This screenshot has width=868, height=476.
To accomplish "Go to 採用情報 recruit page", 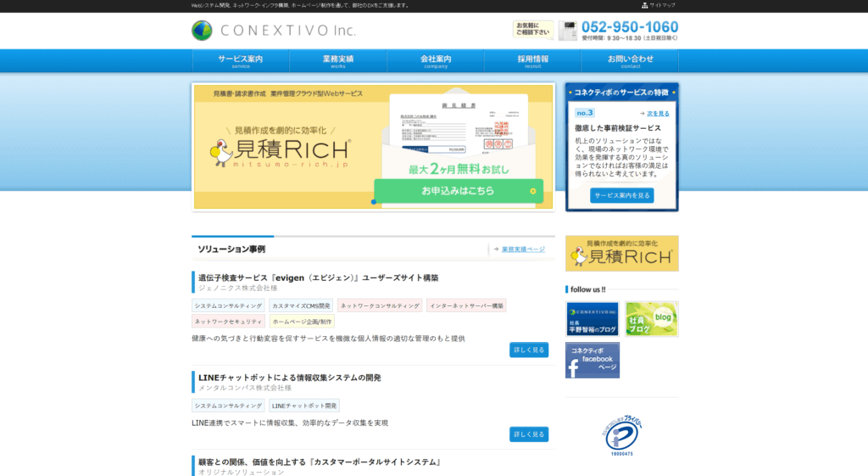I will 532,61.
